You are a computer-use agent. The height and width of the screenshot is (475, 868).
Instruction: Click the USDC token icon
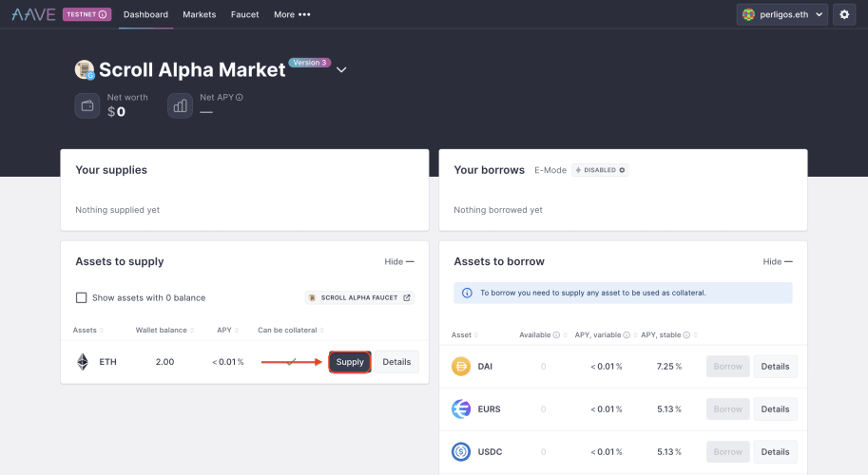[461, 452]
